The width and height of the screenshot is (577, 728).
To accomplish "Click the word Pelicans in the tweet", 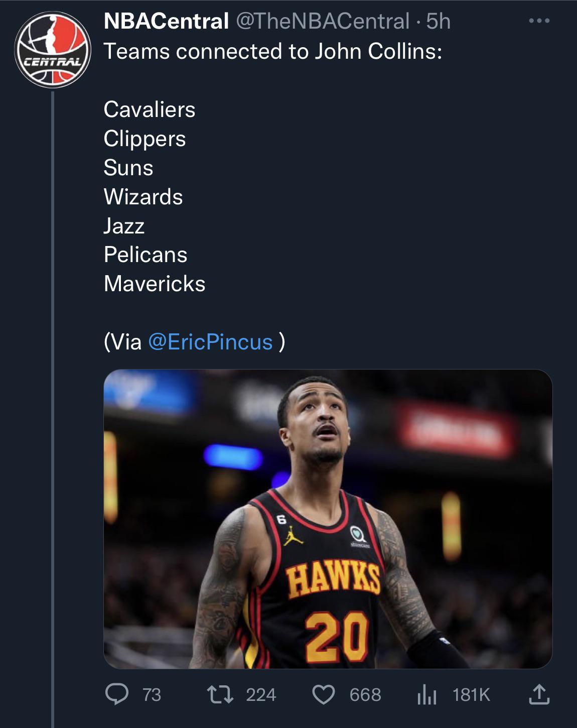I will [146, 255].
